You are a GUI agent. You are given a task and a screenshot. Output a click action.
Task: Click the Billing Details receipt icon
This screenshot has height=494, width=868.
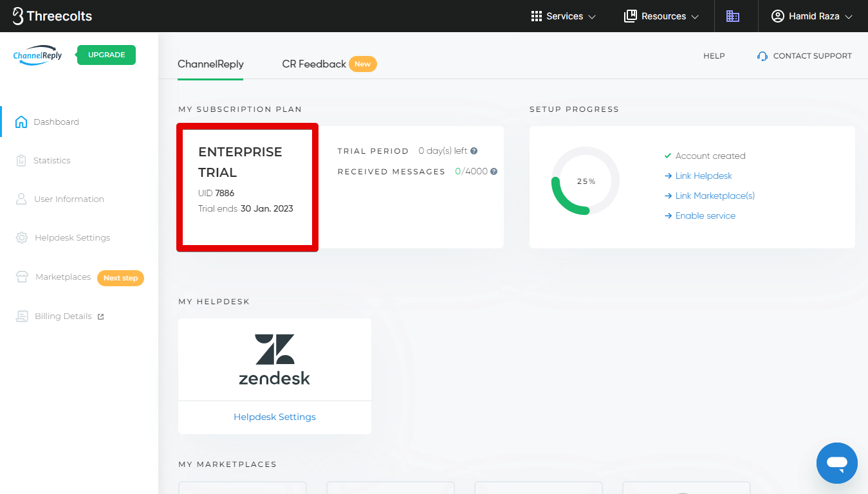[23, 316]
